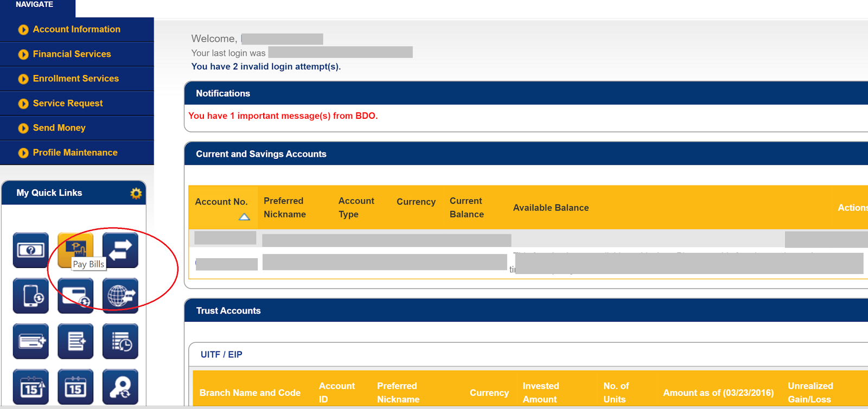Click arrow icon beside Account Information
This screenshot has width=868, height=409.
23,30
